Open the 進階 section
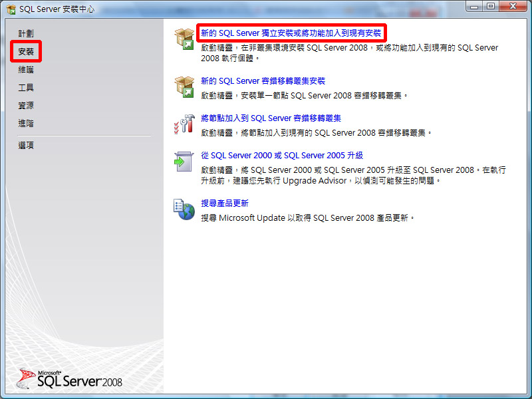 point(26,123)
